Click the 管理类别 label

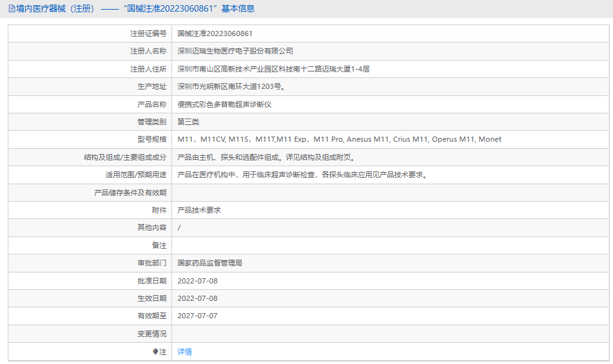click(x=151, y=122)
